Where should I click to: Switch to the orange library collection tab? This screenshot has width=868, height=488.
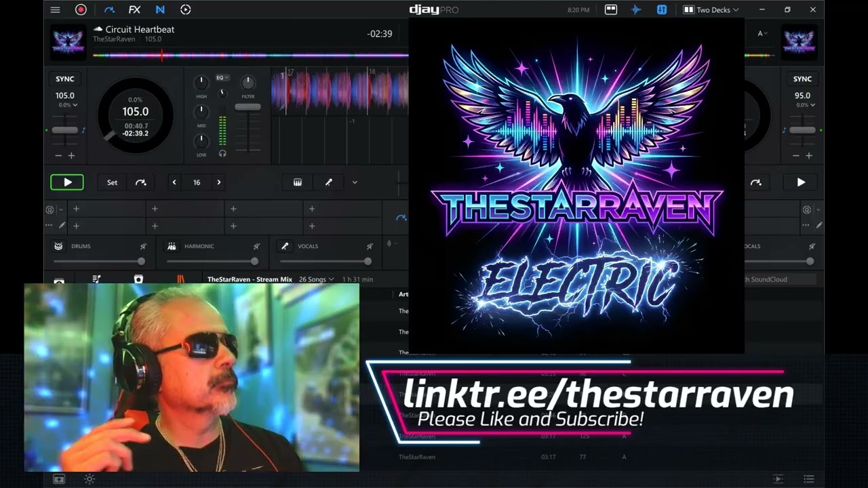[x=180, y=279]
